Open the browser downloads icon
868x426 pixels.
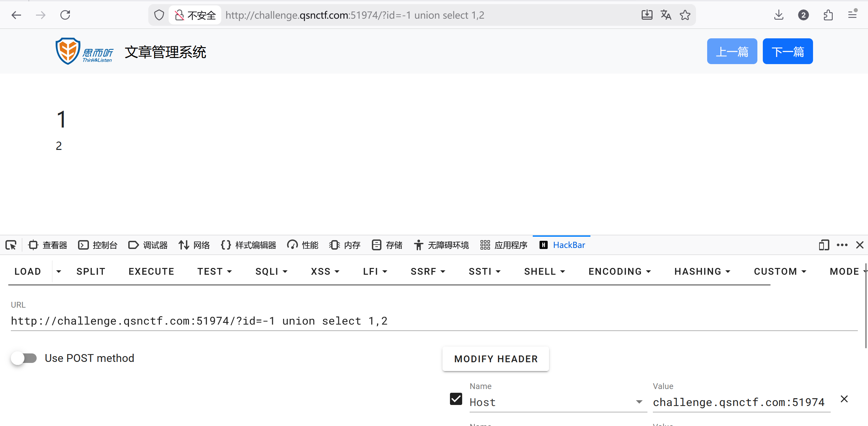(x=779, y=15)
